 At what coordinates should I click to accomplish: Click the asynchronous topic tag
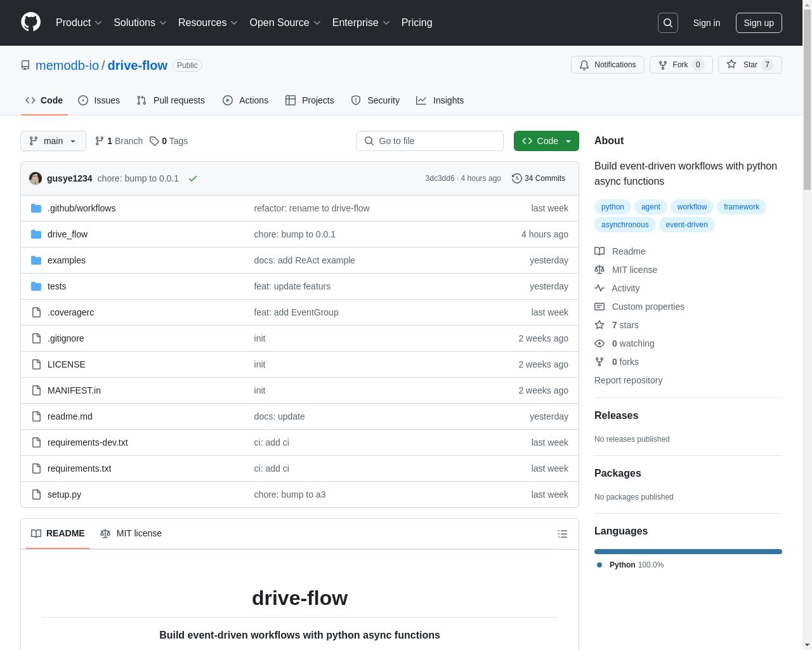click(x=625, y=225)
